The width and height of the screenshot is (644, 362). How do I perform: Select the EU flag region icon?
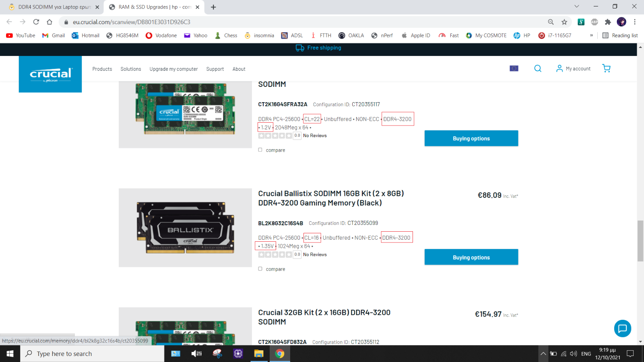(x=514, y=68)
